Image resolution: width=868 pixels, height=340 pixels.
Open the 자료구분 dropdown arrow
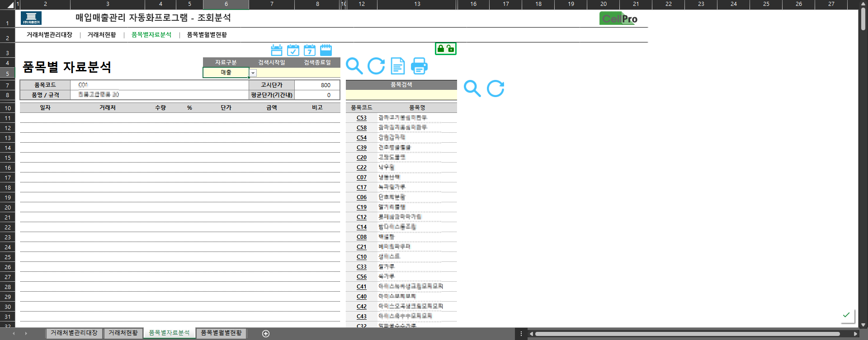(x=253, y=73)
